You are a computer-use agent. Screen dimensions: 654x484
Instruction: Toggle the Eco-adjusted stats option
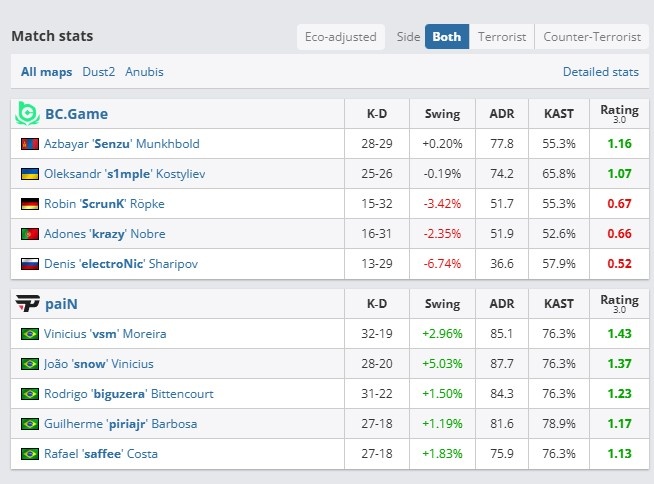pyautogui.click(x=341, y=37)
